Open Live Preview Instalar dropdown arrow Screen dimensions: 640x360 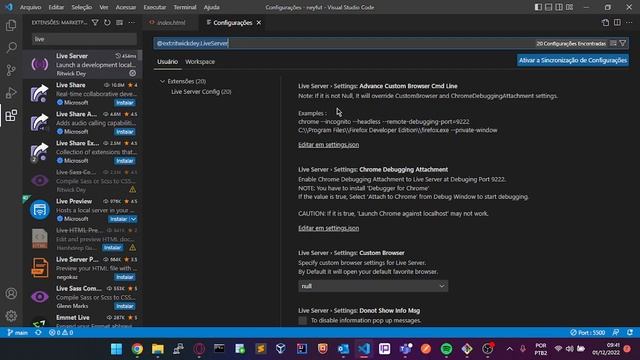coord(133,219)
